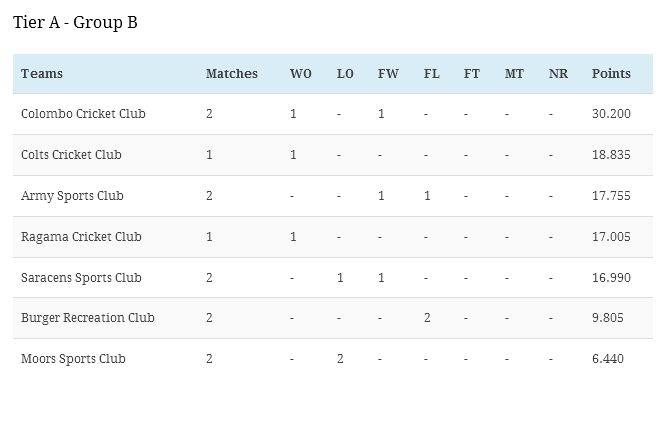Click the FL column header
666x421 pixels.
click(x=431, y=74)
